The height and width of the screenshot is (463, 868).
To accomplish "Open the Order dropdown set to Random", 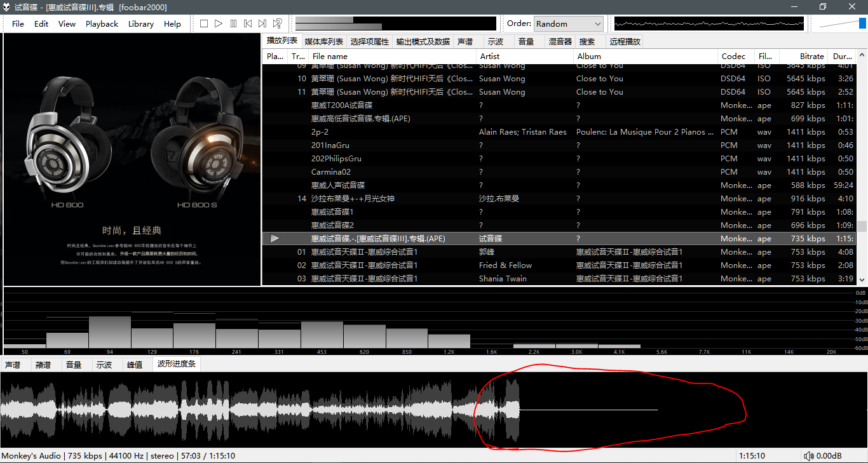I will coord(568,23).
